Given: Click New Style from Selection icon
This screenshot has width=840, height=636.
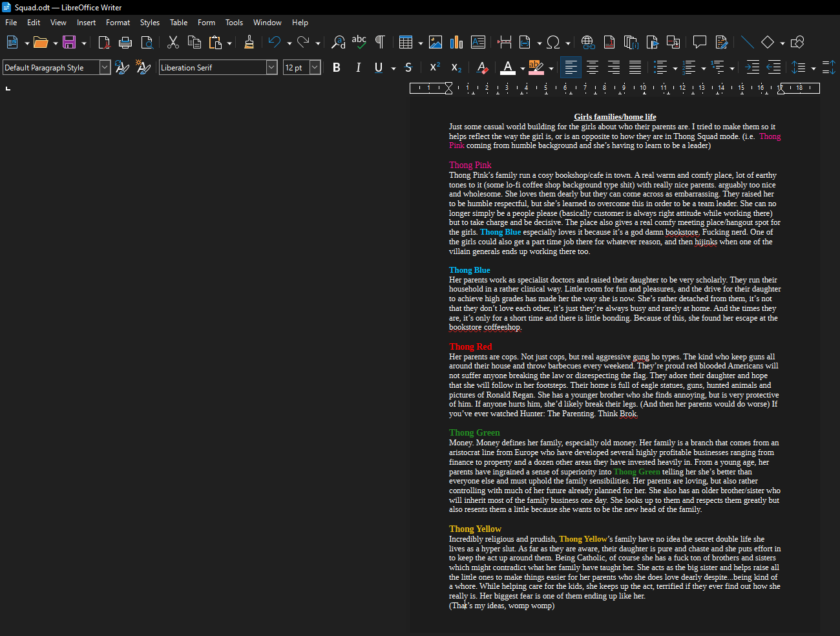Looking at the screenshot, I should pos(143,67).
